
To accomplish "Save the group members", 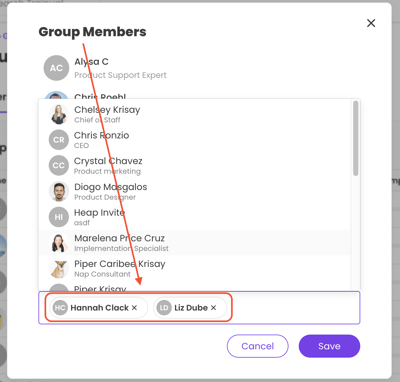I will (329, 346).
